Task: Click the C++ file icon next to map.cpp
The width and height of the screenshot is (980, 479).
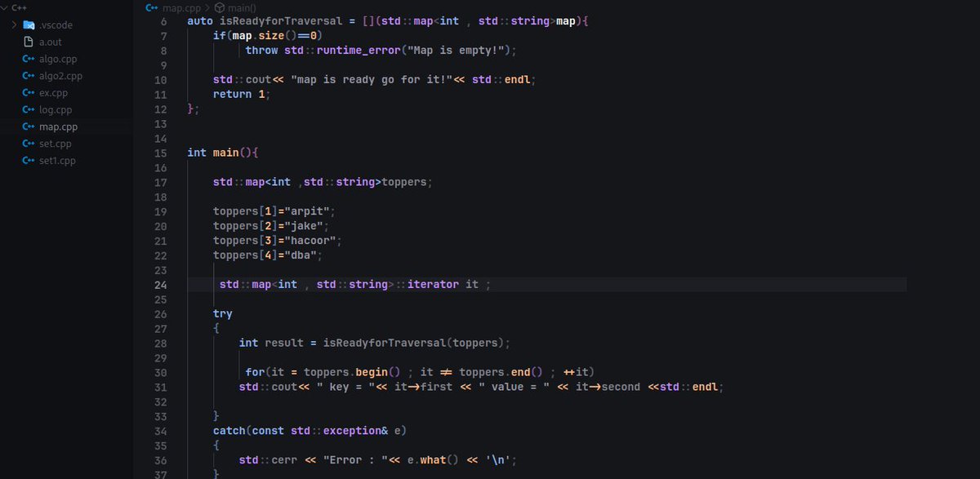Action: click(29, 126)
